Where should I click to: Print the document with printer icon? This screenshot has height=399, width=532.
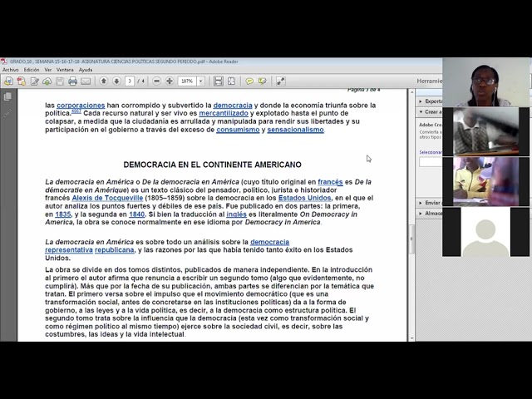(72, 81)
